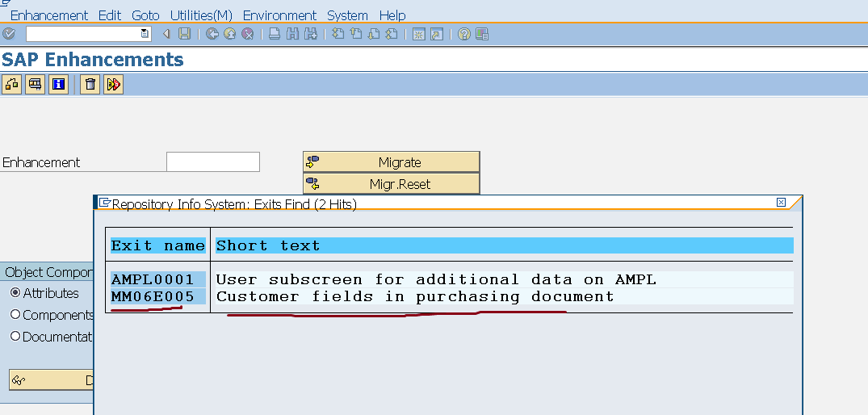Click the Display button with glasses icon
Image resolution: width=868 pixels, height=415 pixels.
click(x=51, y=380)
